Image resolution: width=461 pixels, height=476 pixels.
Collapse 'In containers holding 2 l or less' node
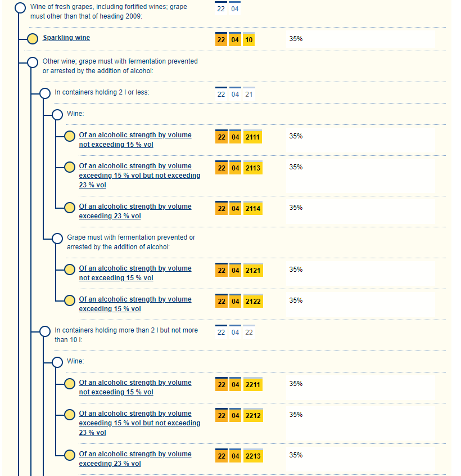click(45, 93)
